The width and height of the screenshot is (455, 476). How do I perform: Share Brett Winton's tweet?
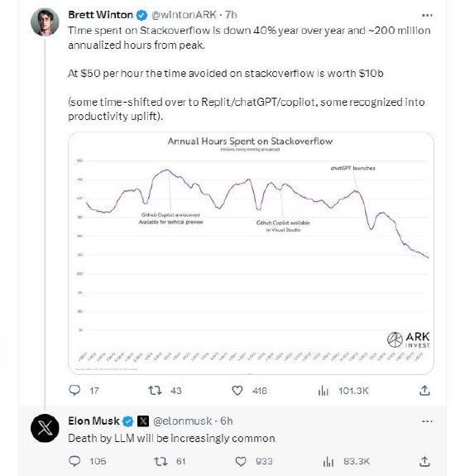[x=424, y=391]
